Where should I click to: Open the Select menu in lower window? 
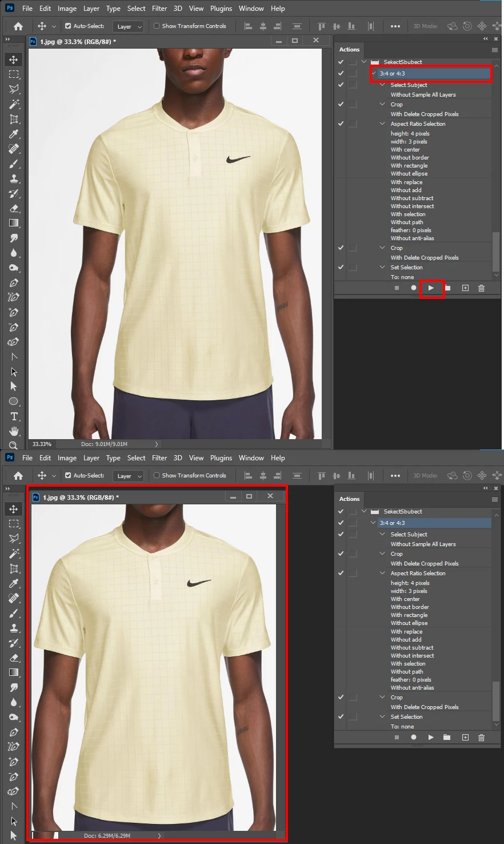click(136, 458)
